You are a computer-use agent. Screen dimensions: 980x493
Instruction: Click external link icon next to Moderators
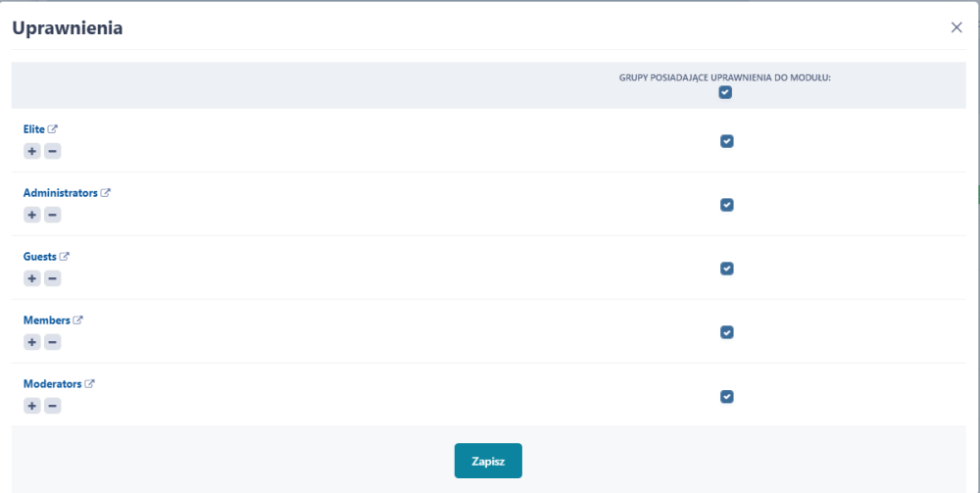coord(89,384)
